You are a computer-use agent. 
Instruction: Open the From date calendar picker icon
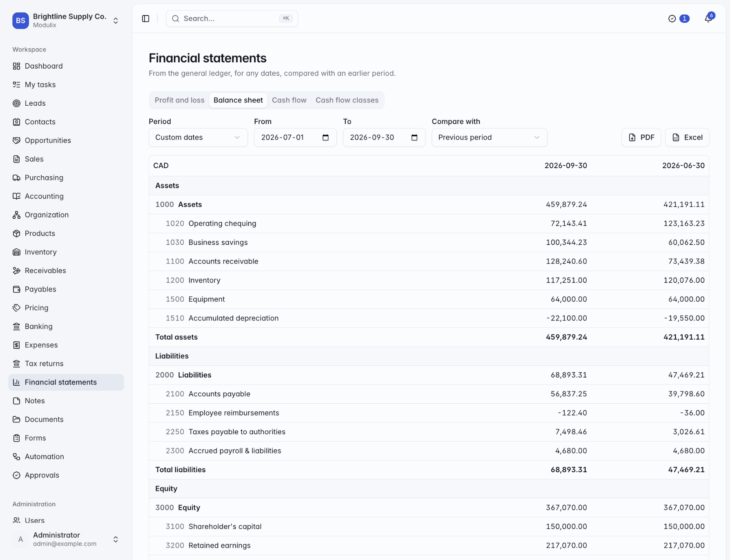coord(325,138)
